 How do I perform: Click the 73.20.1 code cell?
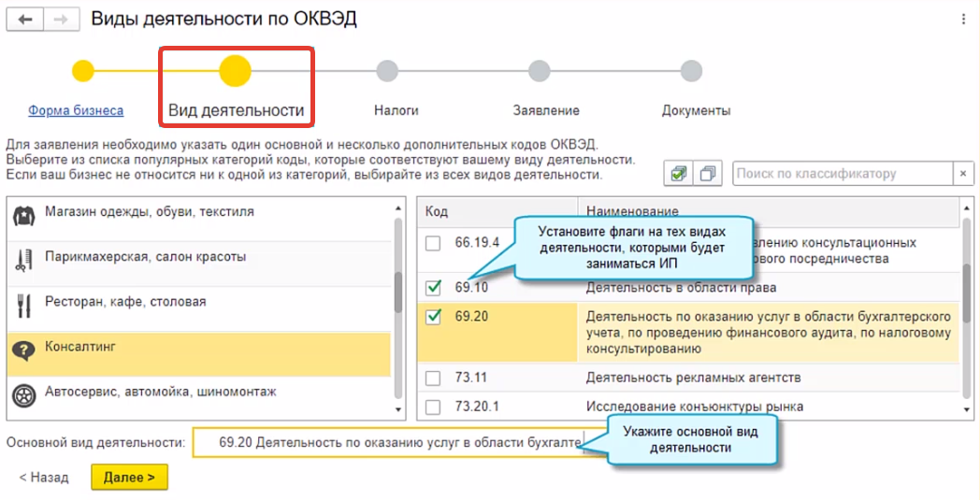(x=476, y=407)
